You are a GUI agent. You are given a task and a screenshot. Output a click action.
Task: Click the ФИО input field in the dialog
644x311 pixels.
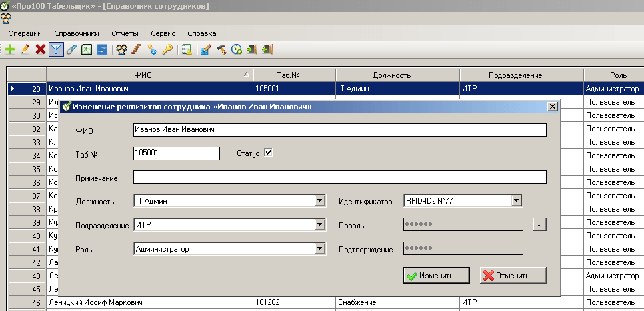pos(339,130)
